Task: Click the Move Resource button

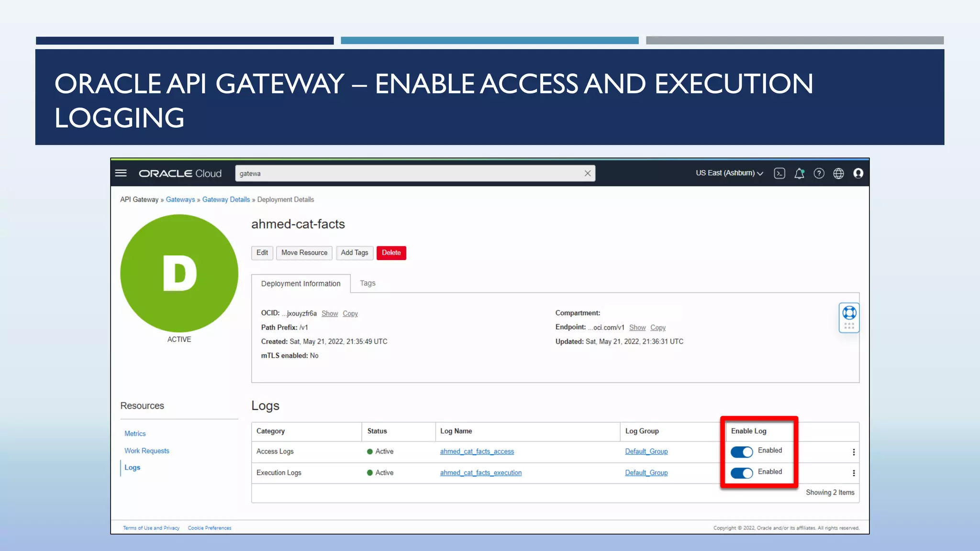Action: coord(304,253)
